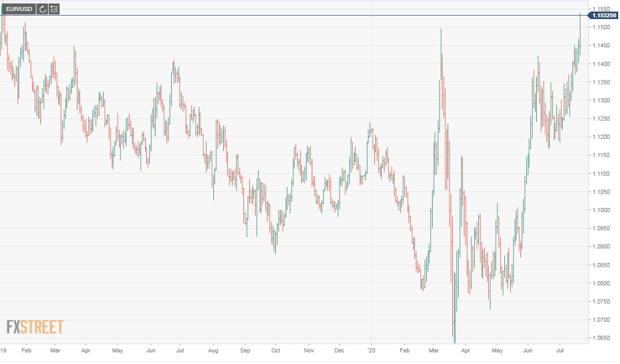The height and width of the screenshot is (364, 620).
Task: Click the EUR/USD symbol button
Action: point(19,9)
